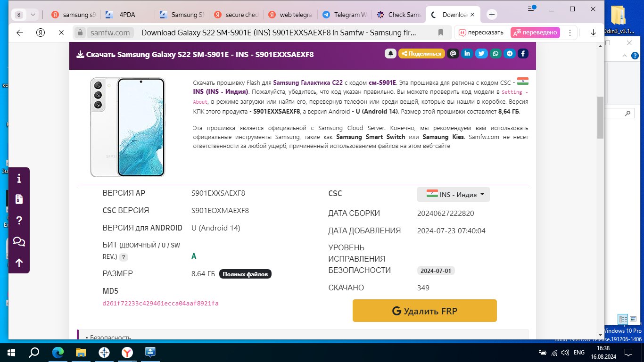644x362 pixels.
Task: Click the Удалить FRP button
Action: tap(425, 311)
